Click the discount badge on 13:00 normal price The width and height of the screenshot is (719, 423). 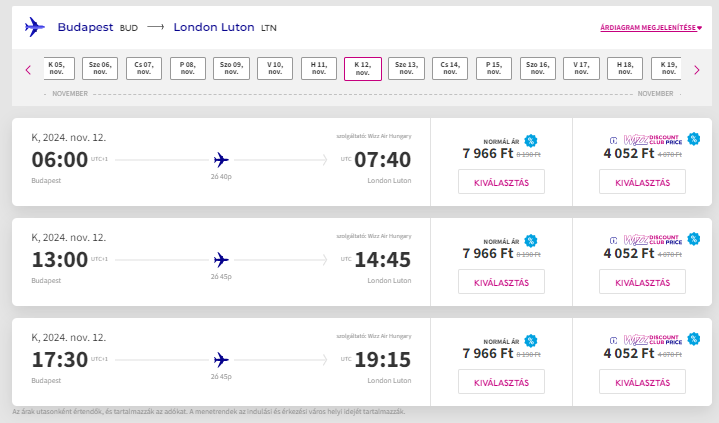[531, 241]
